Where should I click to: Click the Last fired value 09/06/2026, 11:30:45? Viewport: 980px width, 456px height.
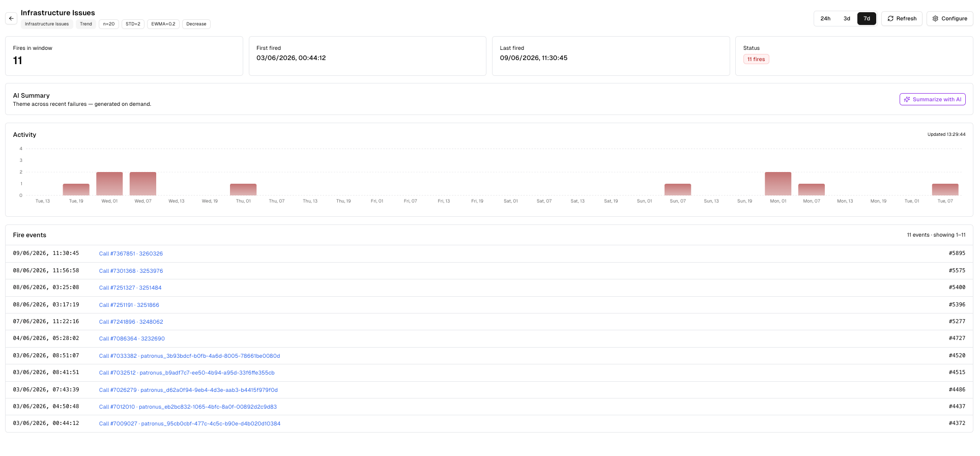coord(533,58)
